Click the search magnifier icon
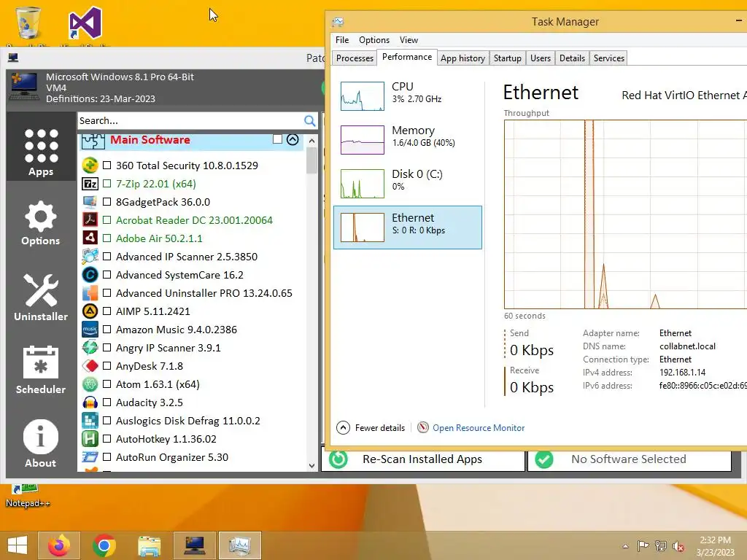The height and width of the screenshot is (560, 747). click(309, 121)
